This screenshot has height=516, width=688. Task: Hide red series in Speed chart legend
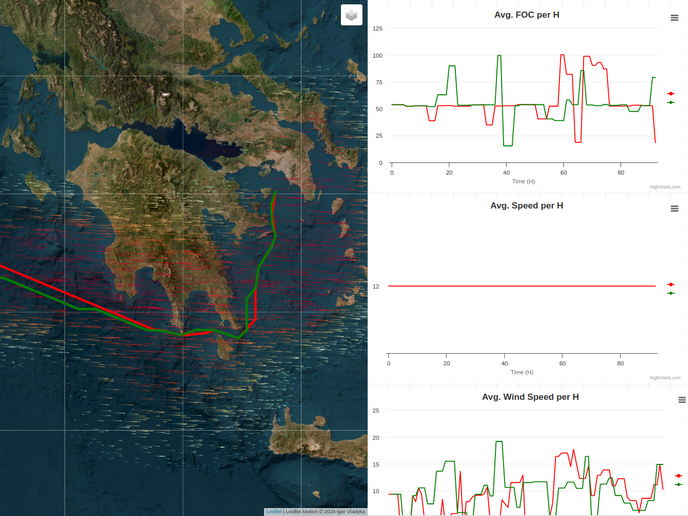(x=671, y=284)
